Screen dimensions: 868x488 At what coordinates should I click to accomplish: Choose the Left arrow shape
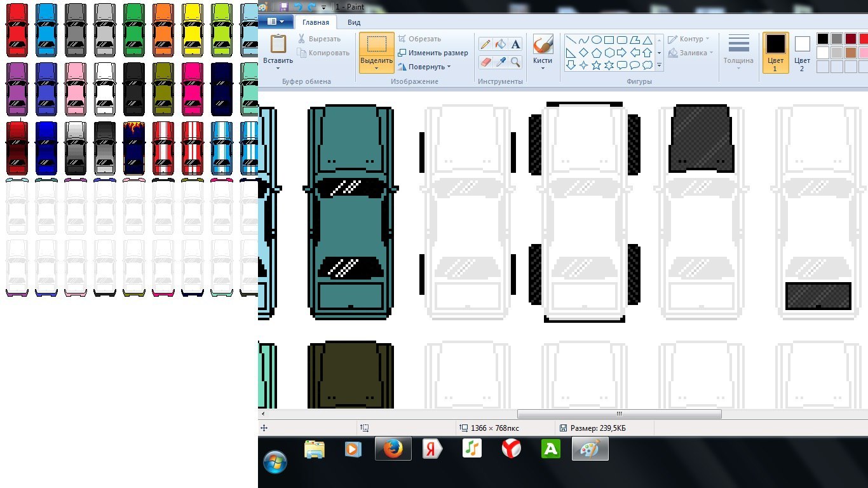pos(635,53)
